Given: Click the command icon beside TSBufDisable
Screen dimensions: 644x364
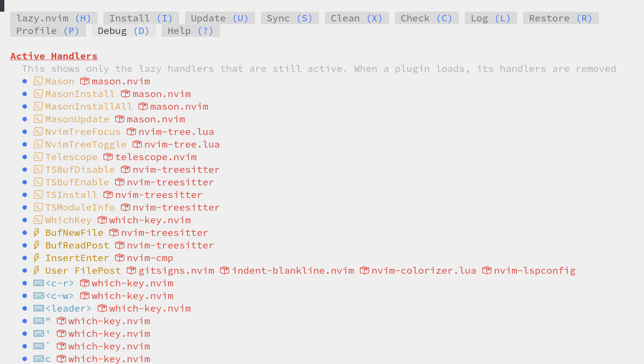Looking at the screenshot, I should (x=38, y=169).
